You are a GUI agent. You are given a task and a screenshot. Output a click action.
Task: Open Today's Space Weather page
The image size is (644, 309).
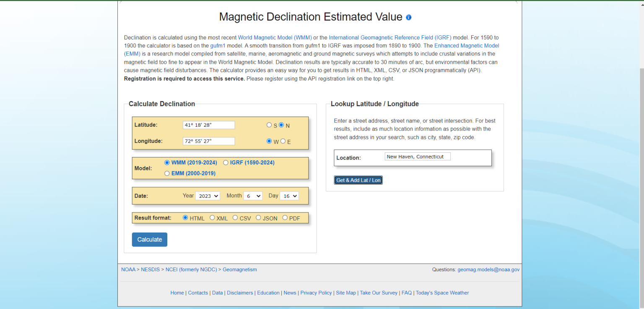point(442,293)
